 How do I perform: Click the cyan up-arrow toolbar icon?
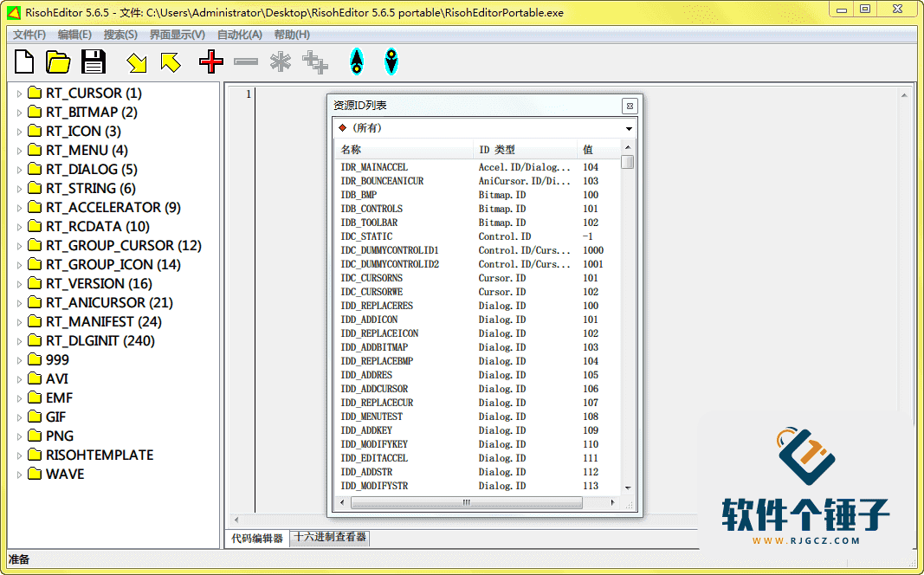[x=358, y=61]
